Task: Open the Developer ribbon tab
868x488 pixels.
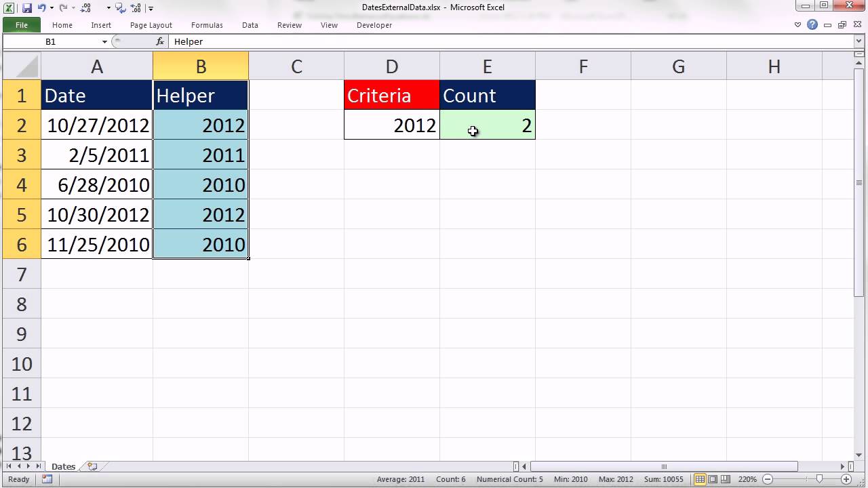Action: coord(374,25)
